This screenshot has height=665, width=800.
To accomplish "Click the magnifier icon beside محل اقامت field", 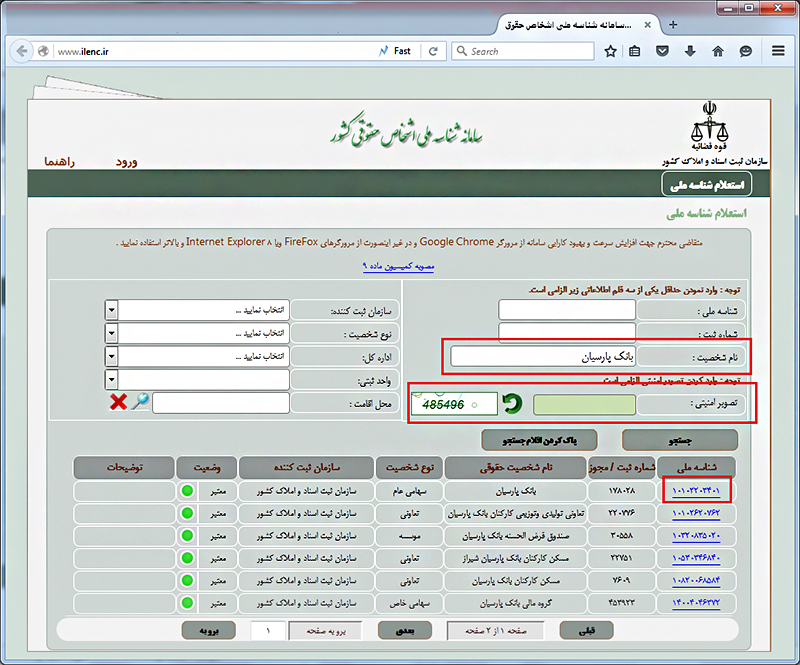I will click(140, 402).
